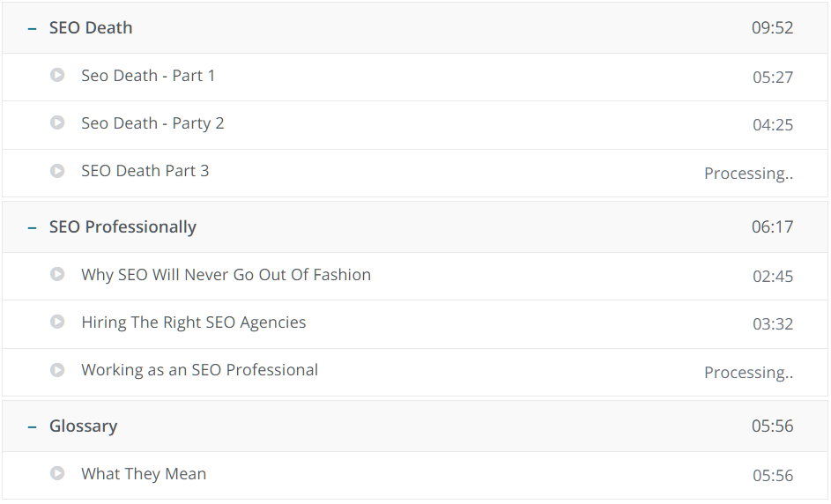Image resolution: width=831 pixels, height=504 pixels.
Task: Click play icon beside What They Mean
Action: (x=57, y=473)
